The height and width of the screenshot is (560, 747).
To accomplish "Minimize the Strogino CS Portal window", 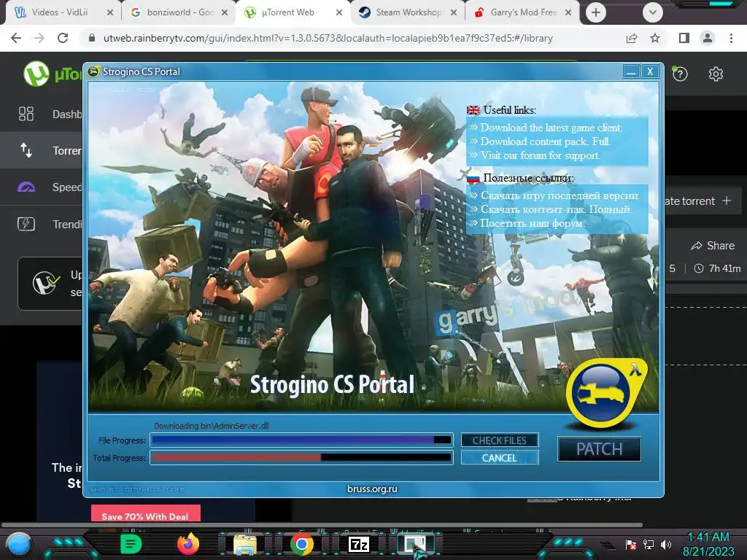I will point(631,72).
